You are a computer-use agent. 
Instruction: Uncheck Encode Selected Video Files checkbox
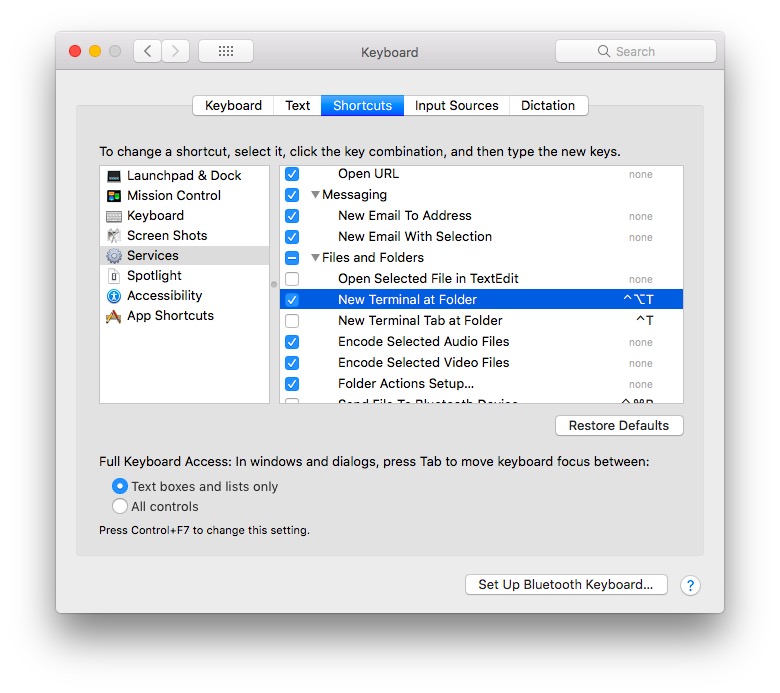pyautogui.click(x=292, y=363)
